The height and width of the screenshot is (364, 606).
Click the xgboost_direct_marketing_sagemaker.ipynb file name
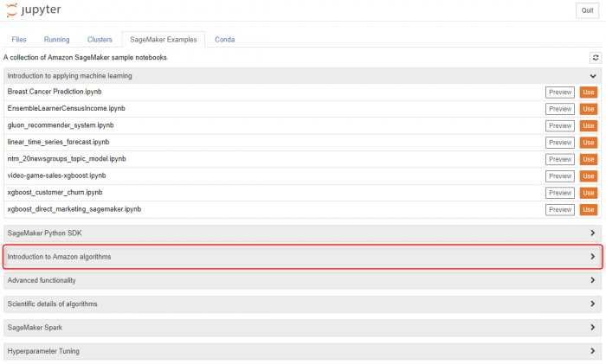click(x=74, y=209)
